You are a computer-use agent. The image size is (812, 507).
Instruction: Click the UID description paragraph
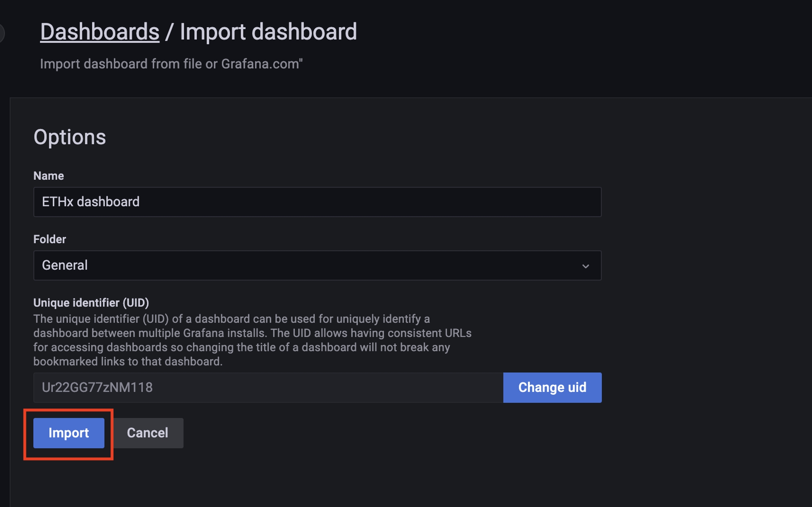click(252, 340)
